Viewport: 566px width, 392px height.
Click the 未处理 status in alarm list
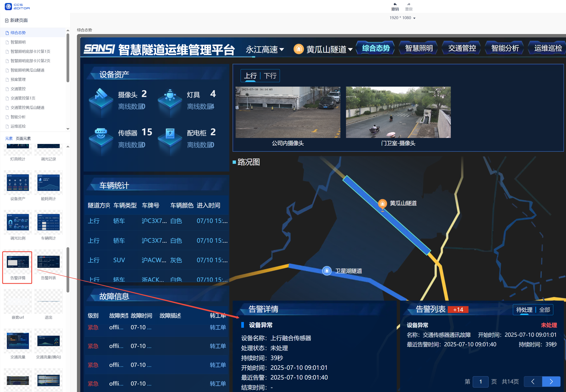[x=549, y=325]
